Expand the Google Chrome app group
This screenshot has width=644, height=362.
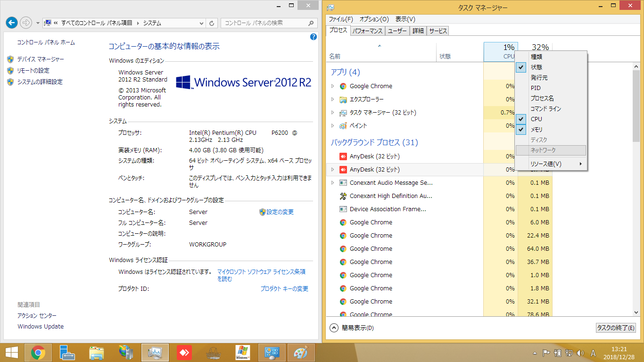[x=332, y=86]
